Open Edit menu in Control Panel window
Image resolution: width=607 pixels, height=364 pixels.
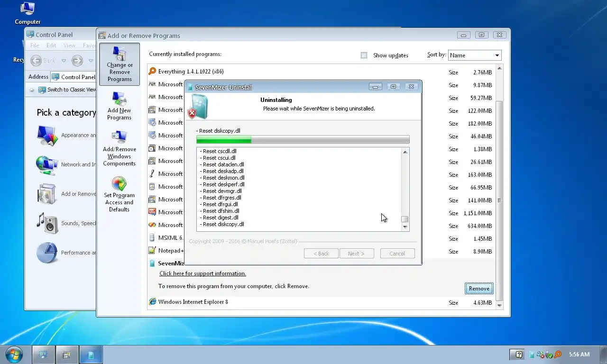tap(51, 45)
